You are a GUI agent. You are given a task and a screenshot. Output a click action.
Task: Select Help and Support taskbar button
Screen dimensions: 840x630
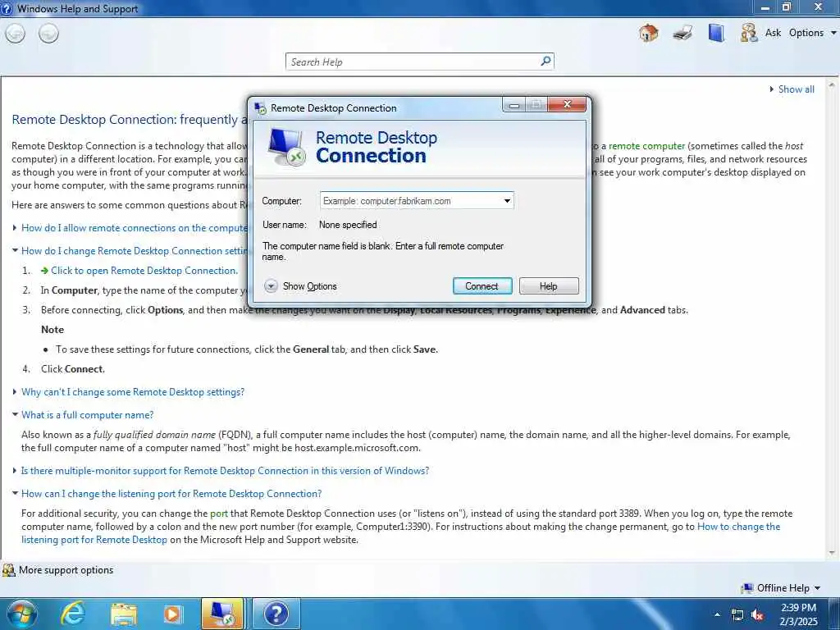tap(276, 614)
